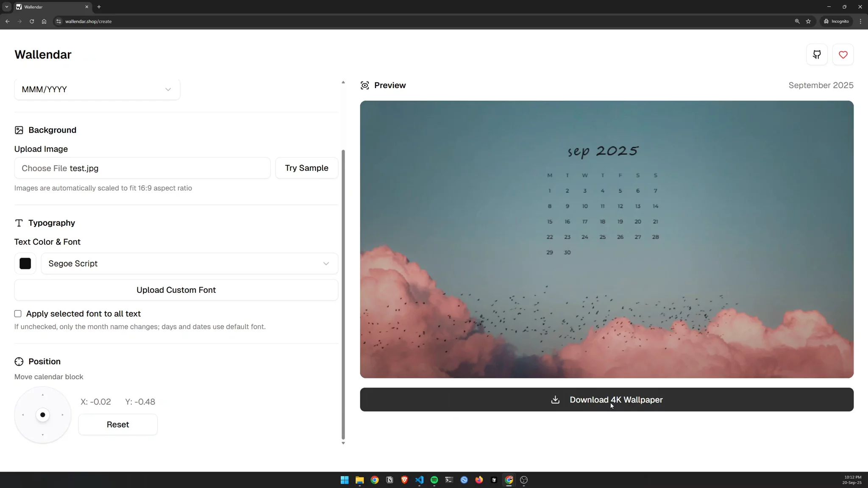The height and width of the screenshot is (488, 868).
Task: Click the joystick right arrow
Action: (62, 415)
